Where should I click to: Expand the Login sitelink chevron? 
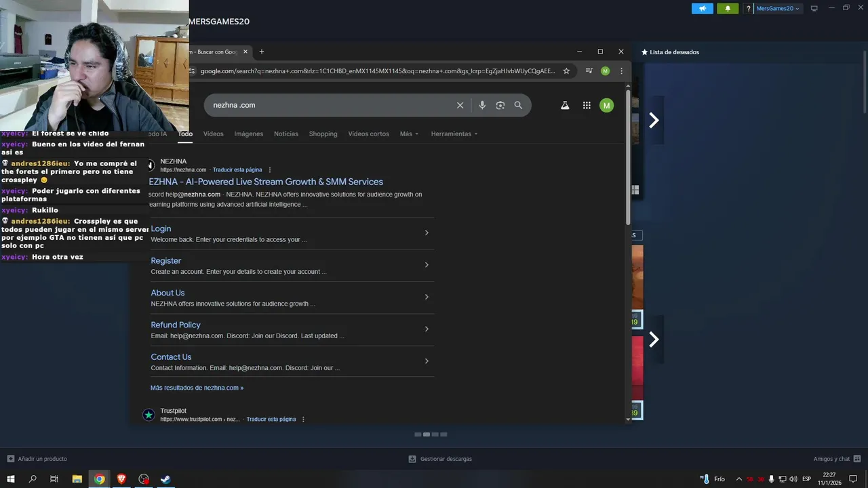(x=427, y=232)
